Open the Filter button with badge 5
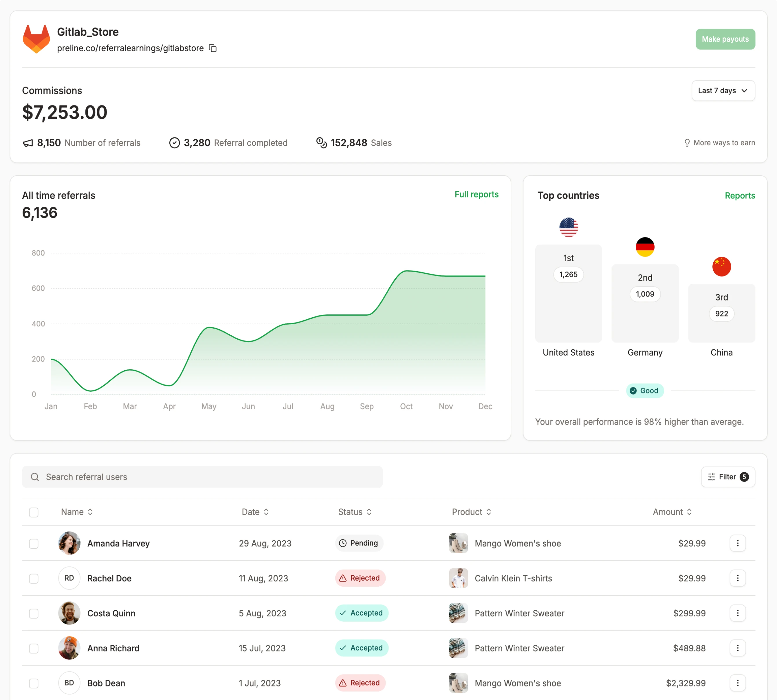This screenshot has width=777, height=700. coord(727,477)
